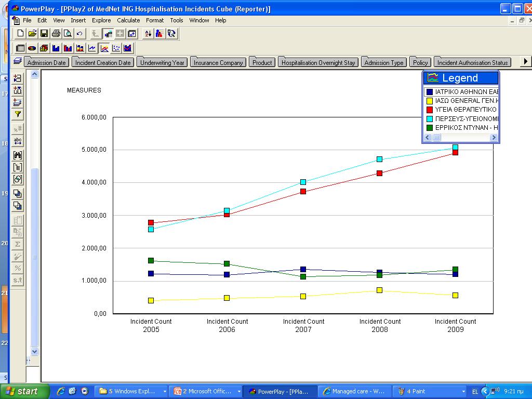Open the Format menu

pos(155,20)
